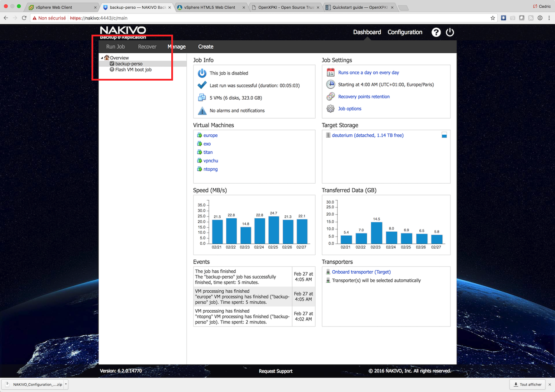
Task: Select the Flash VM boot job
Action: (x=133, y=70)
